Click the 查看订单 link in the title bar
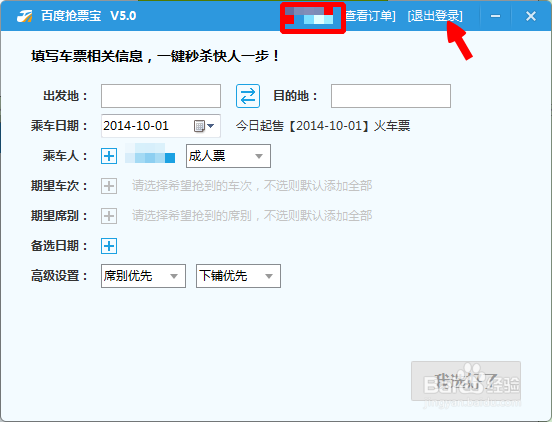Screen dimensions: 552x422 [370, 16]
